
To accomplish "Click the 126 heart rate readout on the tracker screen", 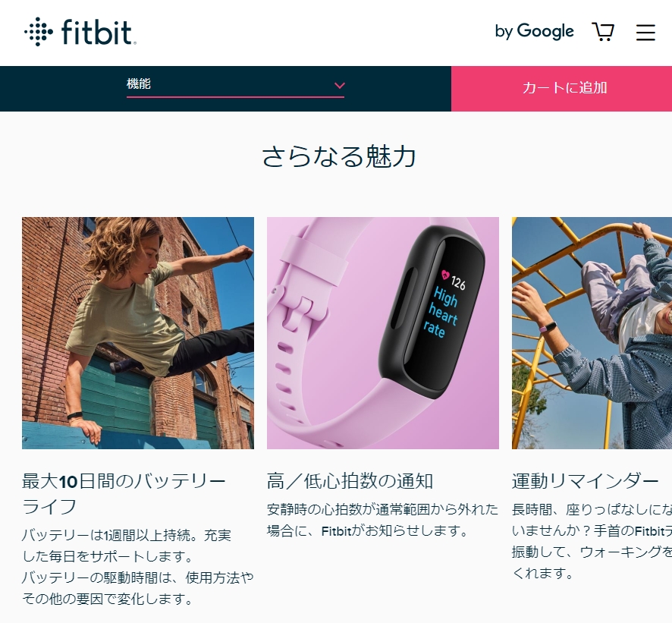I will [457, 282].
